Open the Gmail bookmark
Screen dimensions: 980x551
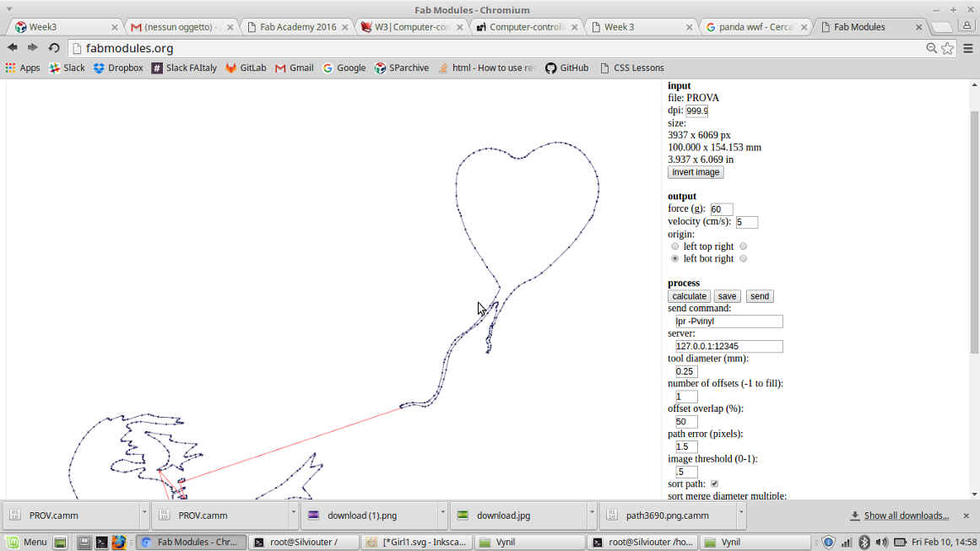pos(294,68)
